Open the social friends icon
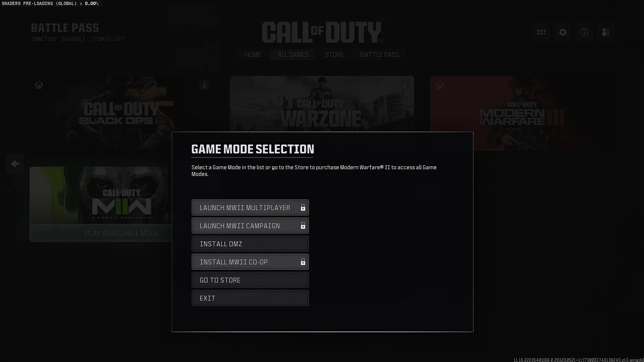This screenshot has width=644, height=362. (x=606, y=32)
